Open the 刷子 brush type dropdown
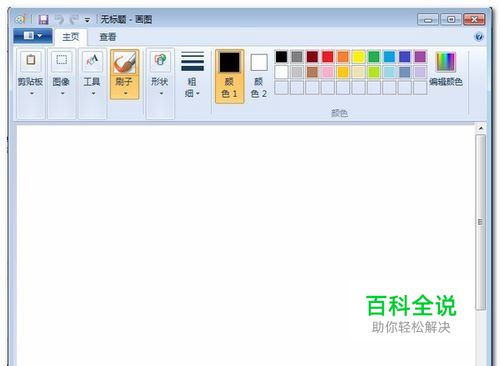500x366 pixels. (125, 87)
